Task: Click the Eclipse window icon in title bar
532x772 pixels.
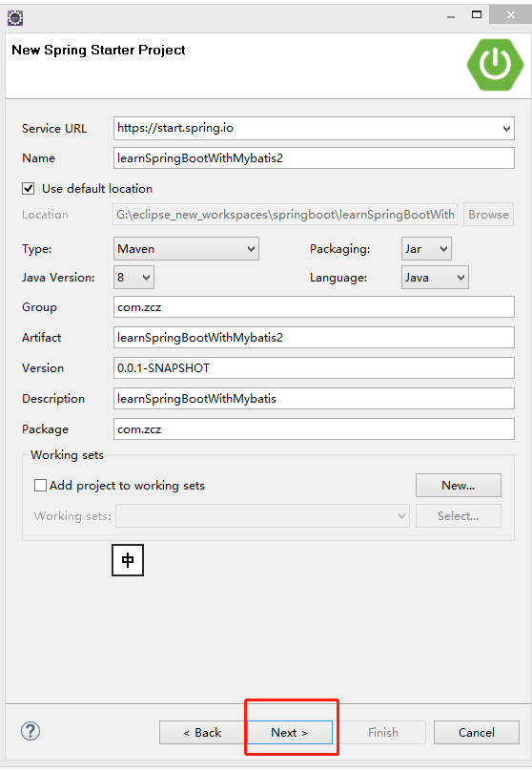Action: 15,18
